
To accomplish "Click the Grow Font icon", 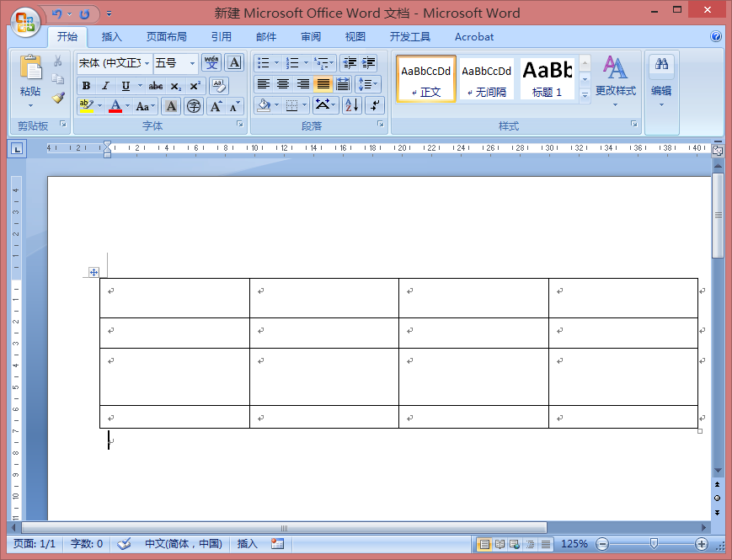I will (x=216, y=106).
